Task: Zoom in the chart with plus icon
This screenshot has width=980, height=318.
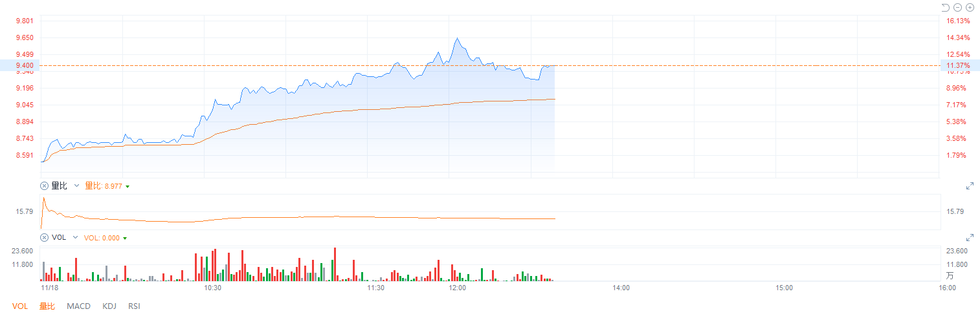Action: tap(970, 8)
